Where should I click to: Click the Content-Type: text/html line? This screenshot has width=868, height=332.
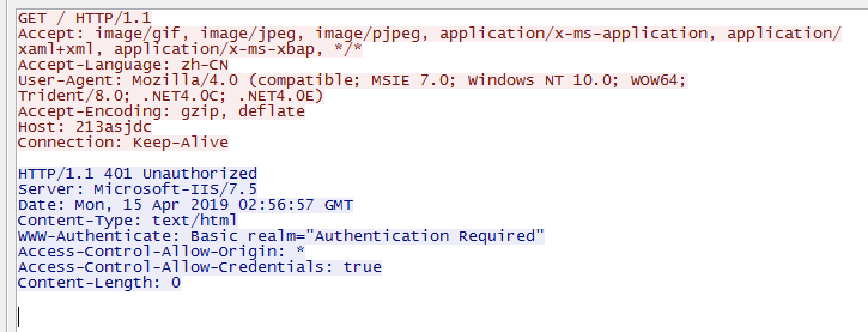(x=128, y=221)
